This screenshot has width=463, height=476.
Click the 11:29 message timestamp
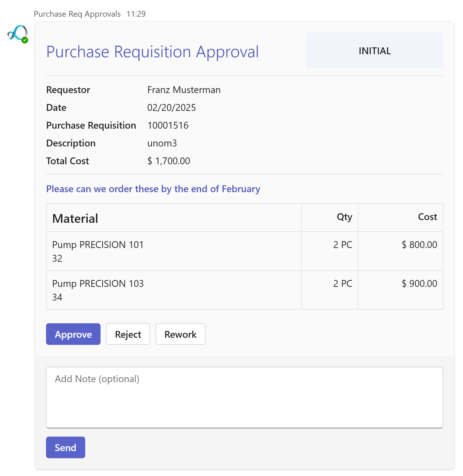pyautogui.click(x=136, y=14)
